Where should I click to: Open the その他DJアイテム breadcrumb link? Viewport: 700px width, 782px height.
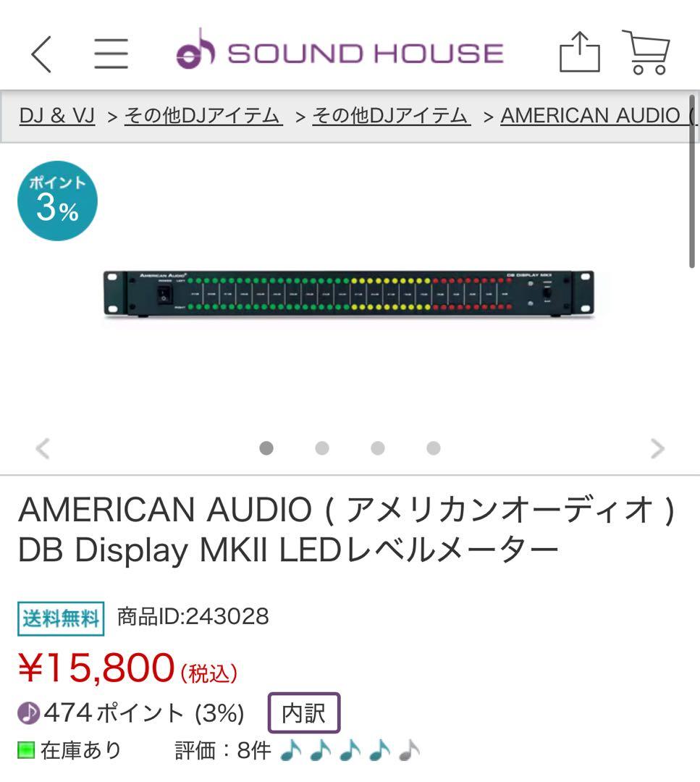tap(201, 114)
